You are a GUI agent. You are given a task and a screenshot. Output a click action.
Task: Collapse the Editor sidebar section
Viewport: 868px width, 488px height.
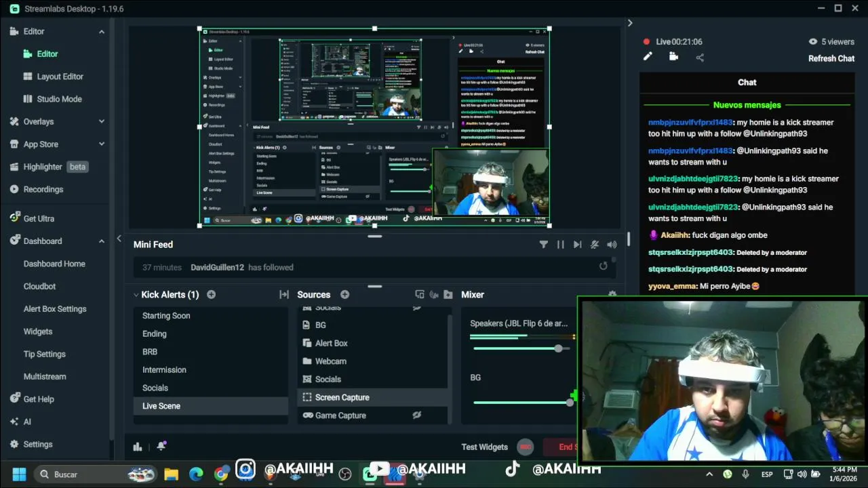pos(102,32)
